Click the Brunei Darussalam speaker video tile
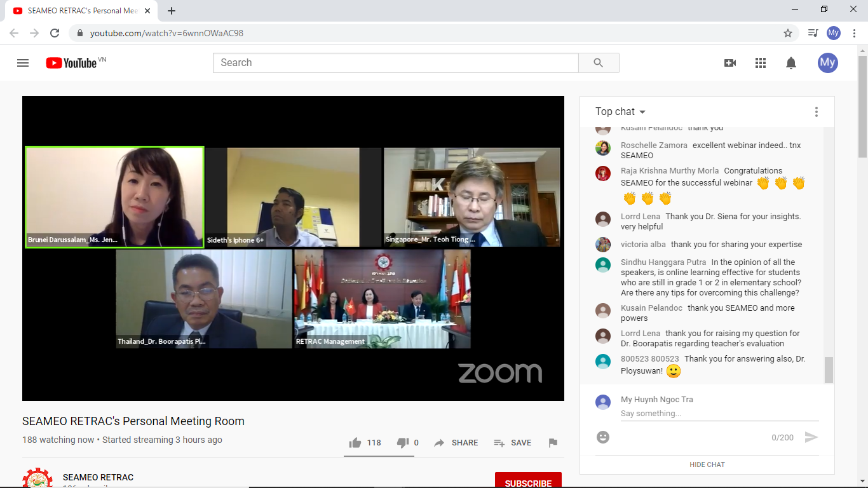Screen dimensions: 868x488 tap(114, 197)
